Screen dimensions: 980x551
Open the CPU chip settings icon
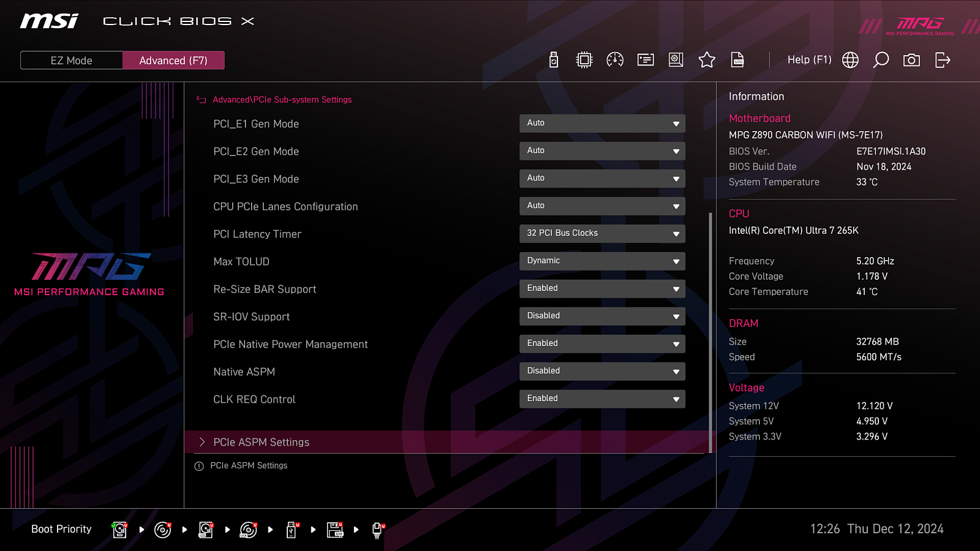pos(584,60)
